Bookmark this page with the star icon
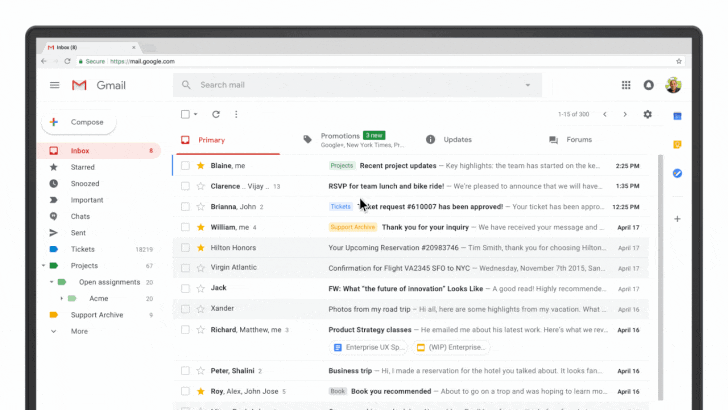 679,61
